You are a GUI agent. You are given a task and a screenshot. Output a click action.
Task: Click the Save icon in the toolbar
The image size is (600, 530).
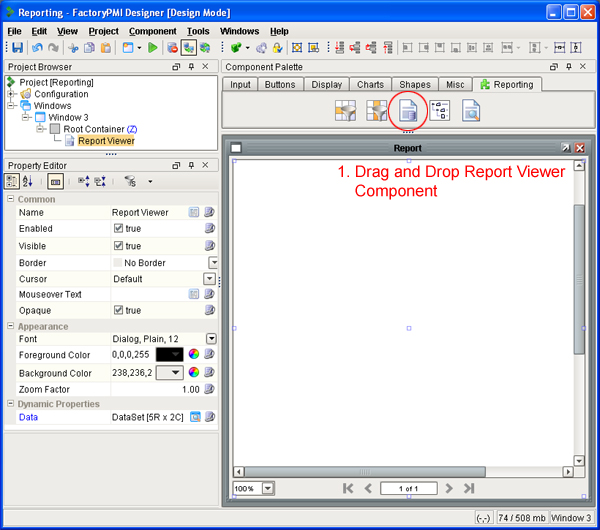pos(17,47)
